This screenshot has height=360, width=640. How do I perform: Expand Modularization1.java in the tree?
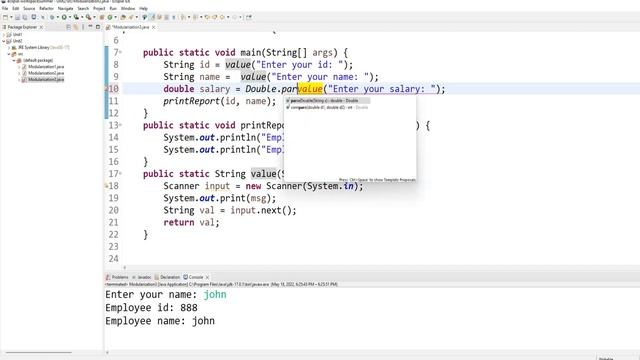coord(19,67)
